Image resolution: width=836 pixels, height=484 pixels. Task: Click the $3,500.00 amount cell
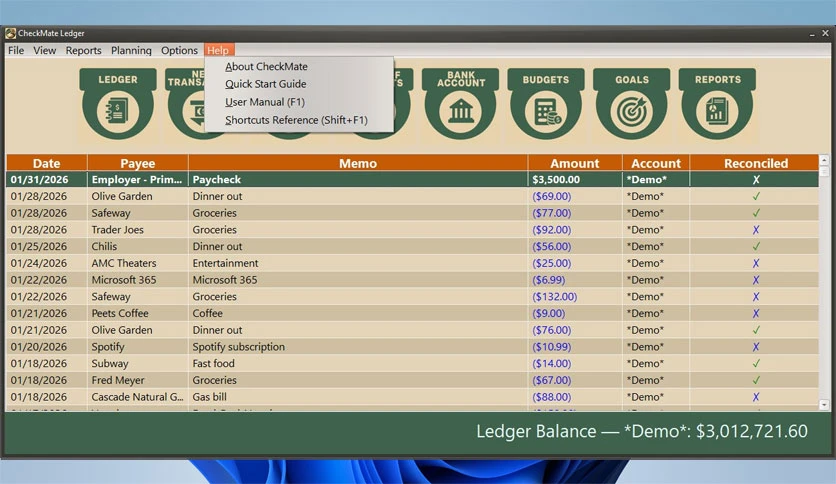point(575,180)
